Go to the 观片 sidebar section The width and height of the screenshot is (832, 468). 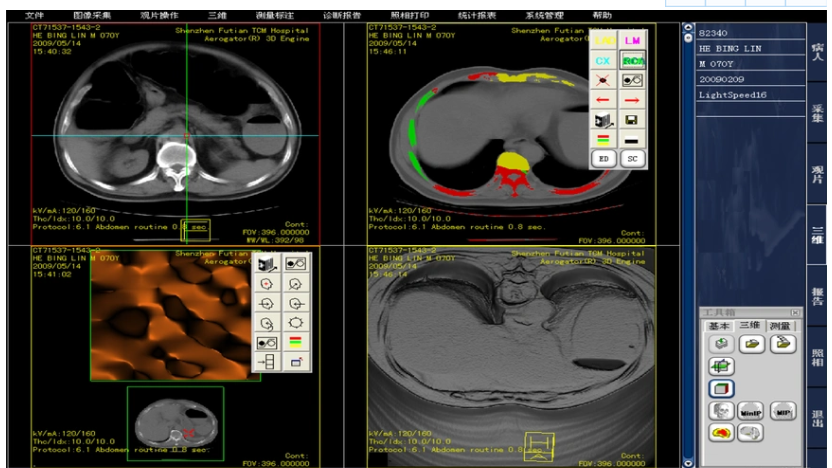[817, 174]
